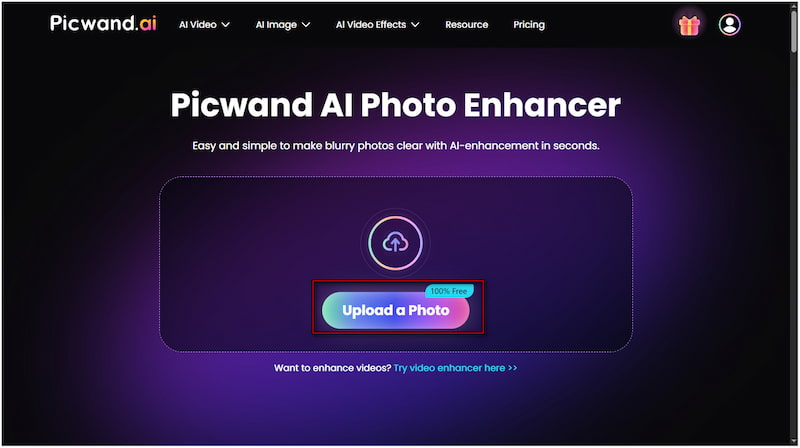Click the Picwand AI Photo Enhancer heading
The image size is (800, 448).
pyautogui.click(x=395, y=105)
